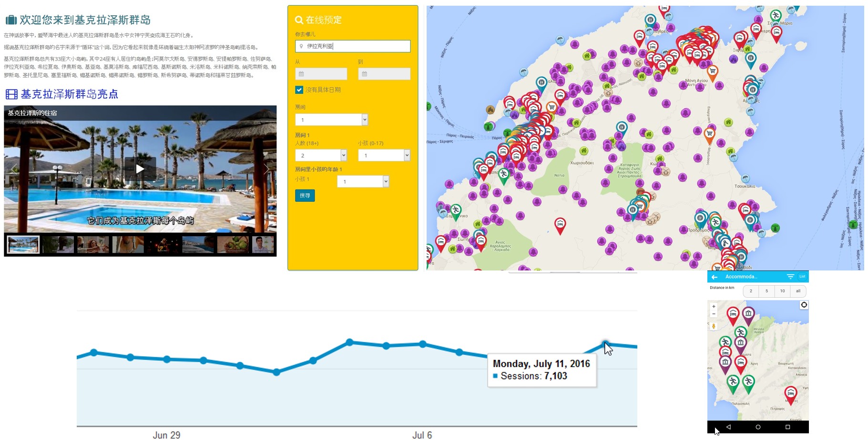Viewport: 868px width, 440px height.
Task: Click the Street View pegman icon
Action: pyautogui.click(x=714, y=326)
